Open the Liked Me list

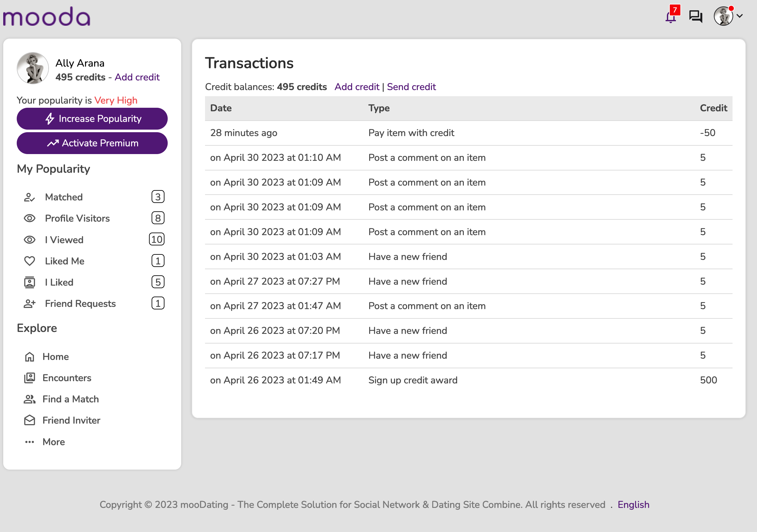coord(65,261)
